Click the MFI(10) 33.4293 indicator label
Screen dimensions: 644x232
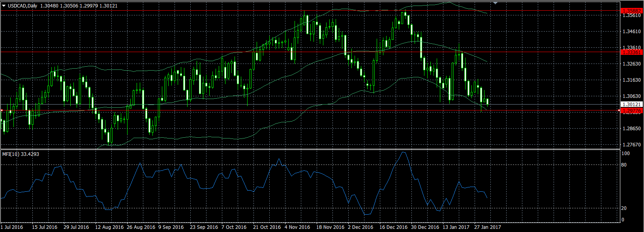pyautogui.click(x=21, y=154)
